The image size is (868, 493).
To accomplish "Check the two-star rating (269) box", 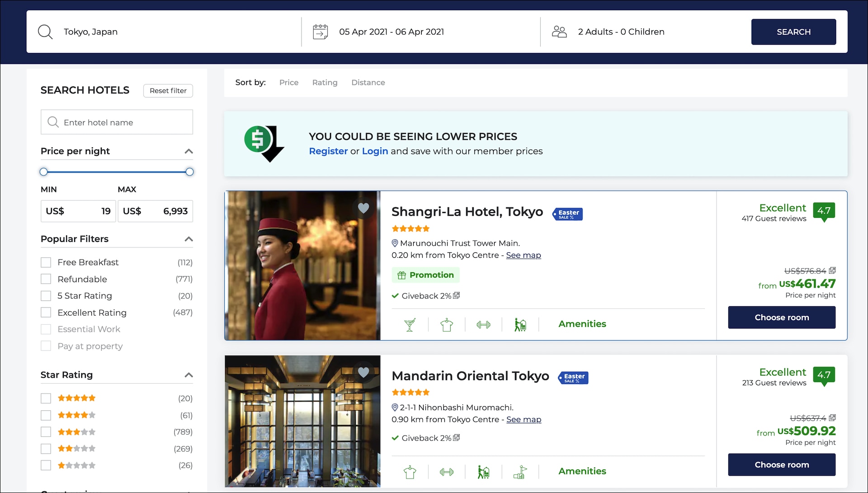I will [46, 449].
